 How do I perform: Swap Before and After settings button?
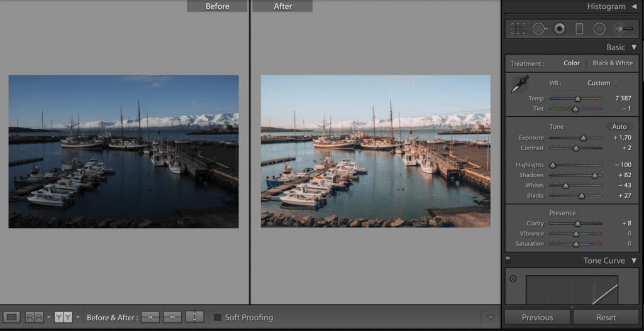pyautogui.click(x=194, y=317)
